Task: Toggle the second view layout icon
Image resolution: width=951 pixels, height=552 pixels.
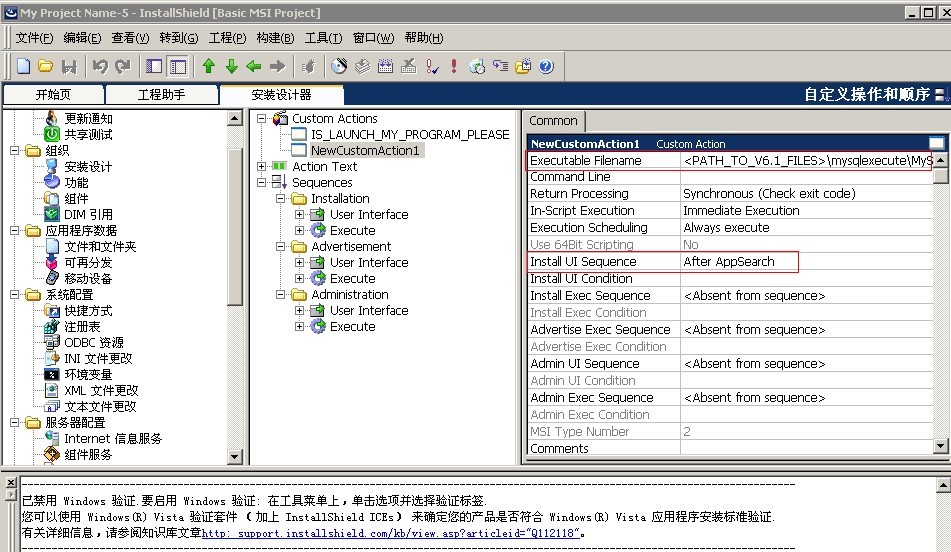Action: [x=178, y=66]
